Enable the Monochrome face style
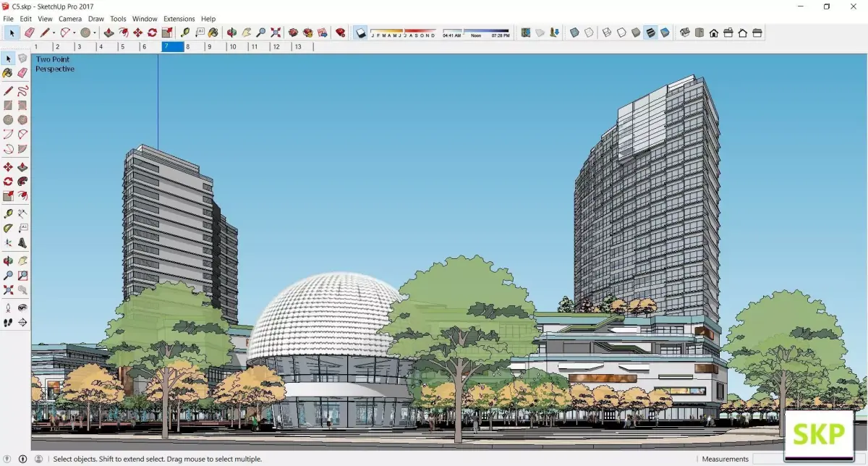Screen dimensions: 868x466 coord(665,33)
